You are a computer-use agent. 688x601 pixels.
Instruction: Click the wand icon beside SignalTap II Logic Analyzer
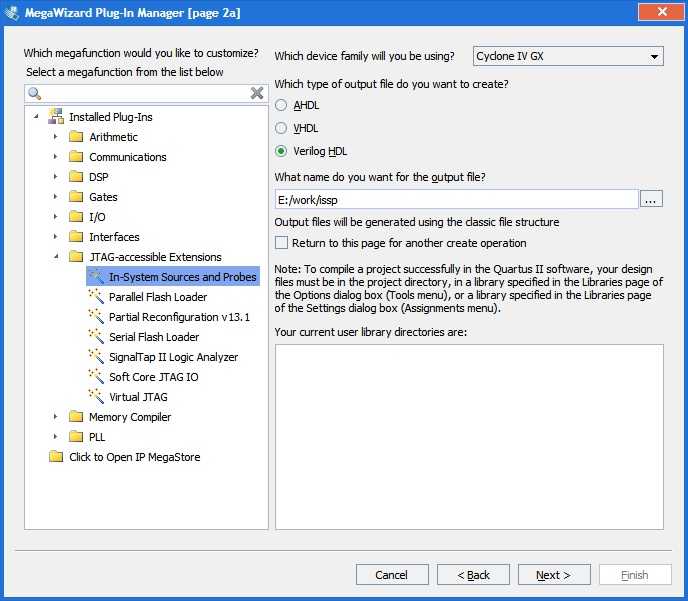[96, 357]
